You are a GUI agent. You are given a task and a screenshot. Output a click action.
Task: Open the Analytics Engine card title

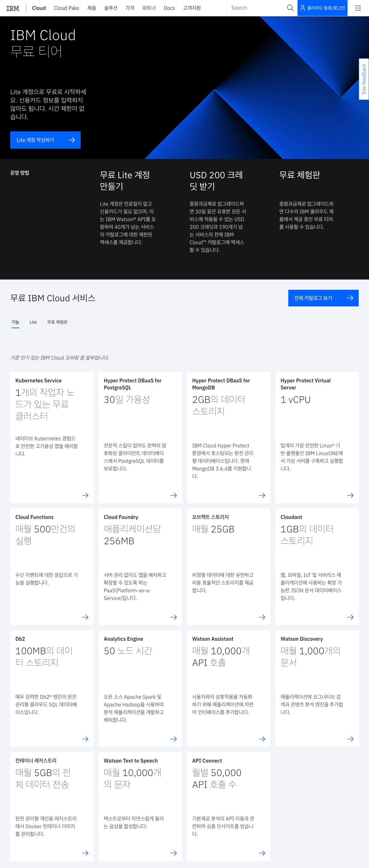tap(123, 639)
